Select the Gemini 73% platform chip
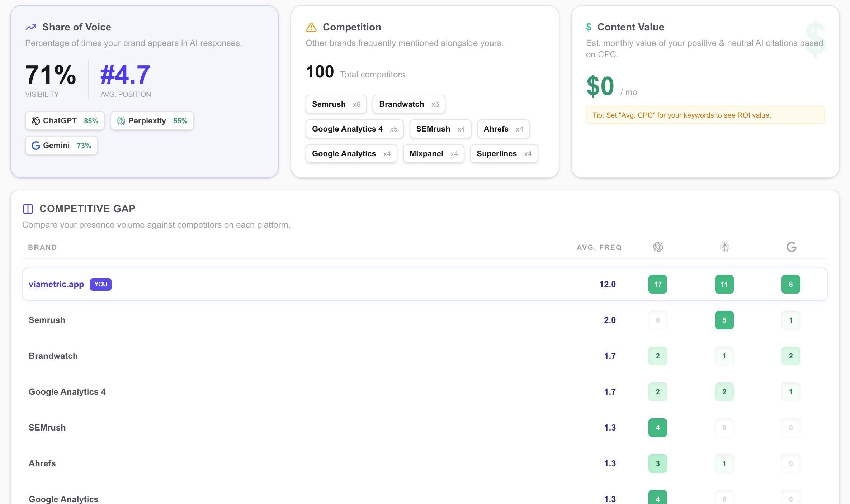The width and height of the screenshot is (850, 504). (61, 146)
